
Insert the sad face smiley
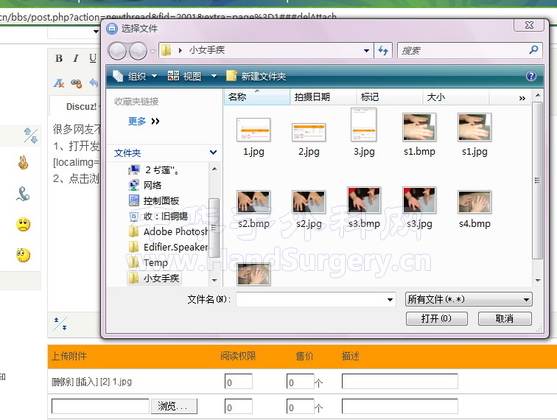[x=23, y=225]
